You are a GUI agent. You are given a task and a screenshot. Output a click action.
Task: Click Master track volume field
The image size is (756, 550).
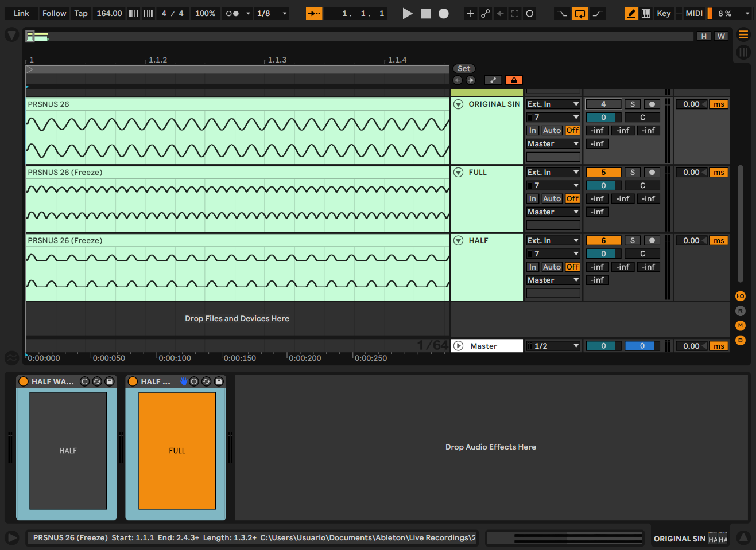tap(603, 346)
